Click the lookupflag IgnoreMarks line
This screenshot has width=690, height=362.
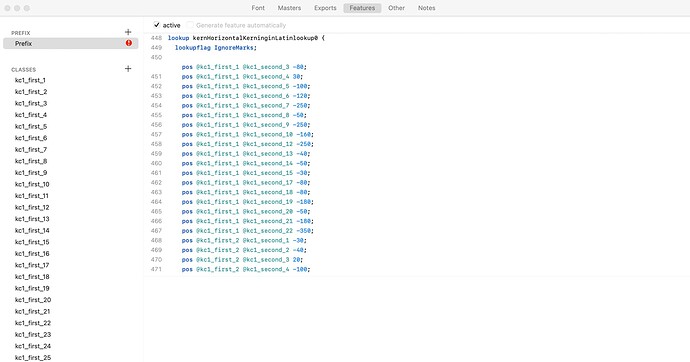tap(216, 48)
